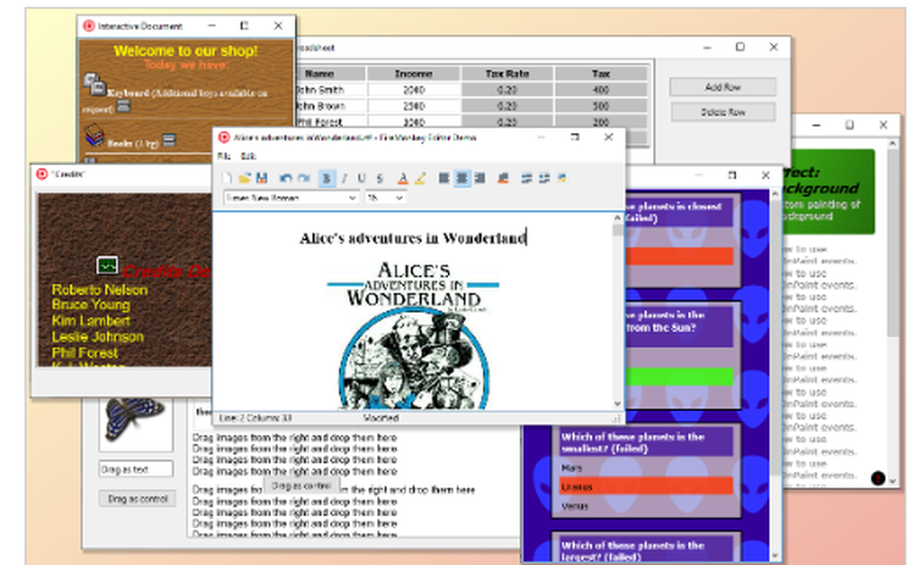
Task: Click scrollbar thumb in the right-side window
Action: tap(893, 241)
